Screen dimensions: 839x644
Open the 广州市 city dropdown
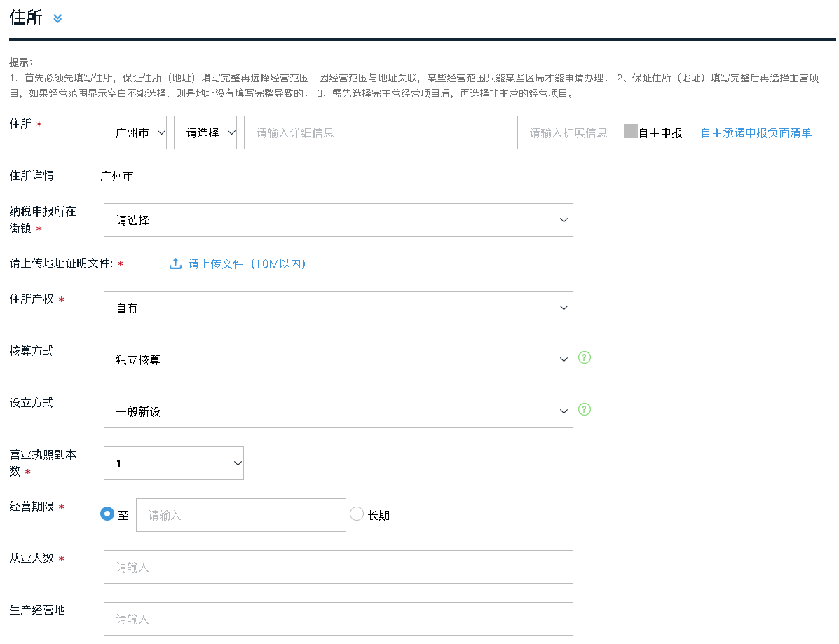135,132
